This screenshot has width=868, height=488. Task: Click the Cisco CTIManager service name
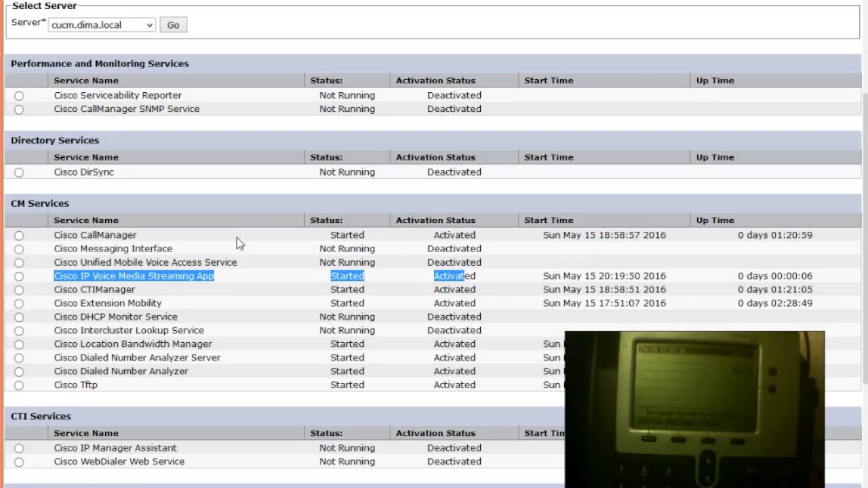coord(95,289)
